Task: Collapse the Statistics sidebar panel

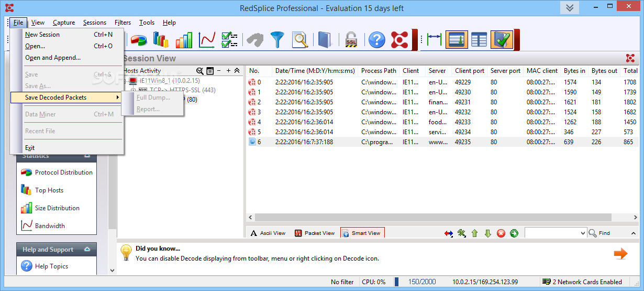Action: 87,156
